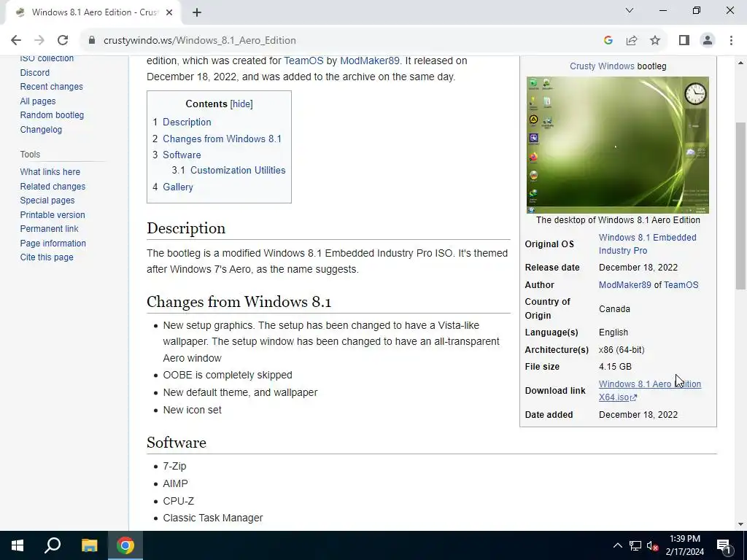Open File Explorer from taskbar
This screenshot has height=560, width=747.
point(89,545)
